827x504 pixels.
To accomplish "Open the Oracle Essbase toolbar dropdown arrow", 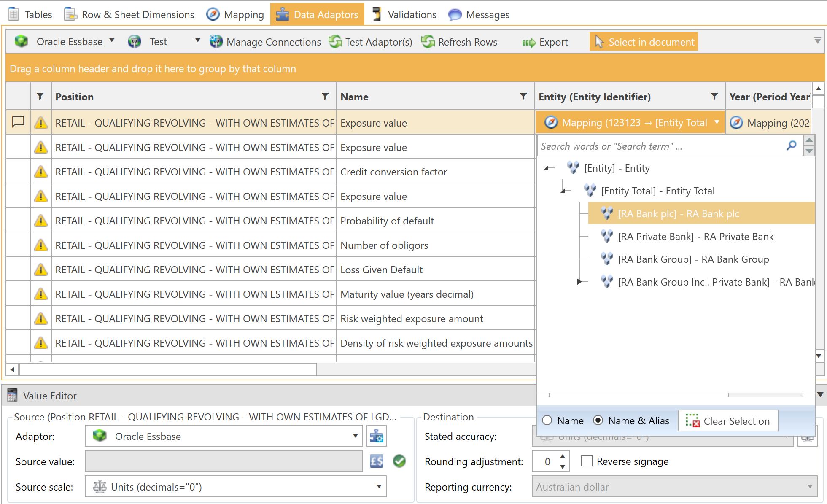I will pos(112,41).
